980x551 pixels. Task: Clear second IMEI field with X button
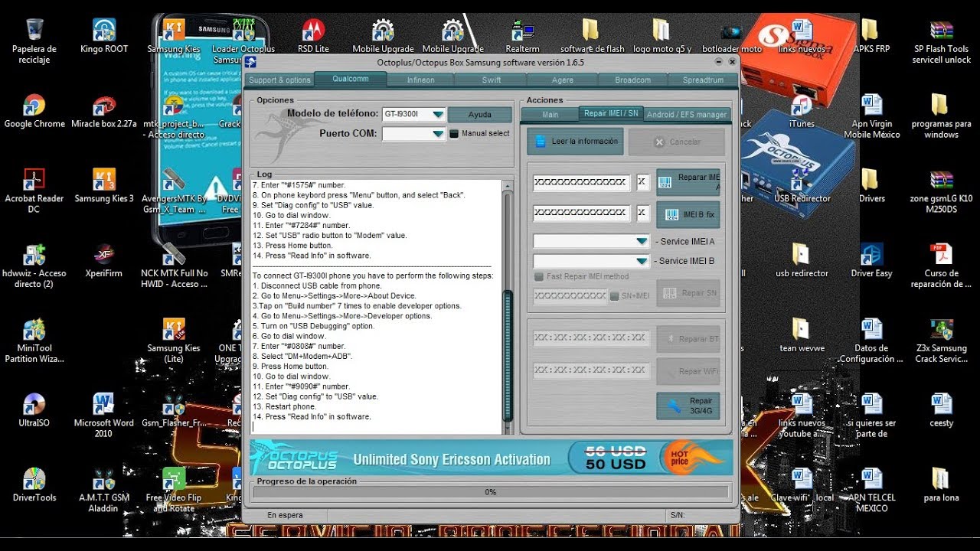(x=643, y=214)
